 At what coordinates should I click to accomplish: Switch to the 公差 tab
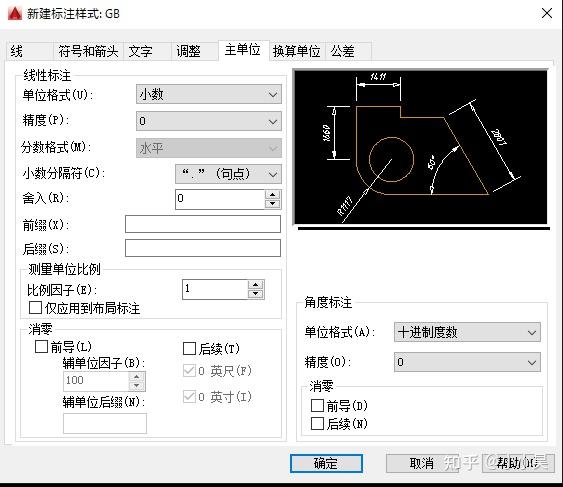tap(348, 51)
